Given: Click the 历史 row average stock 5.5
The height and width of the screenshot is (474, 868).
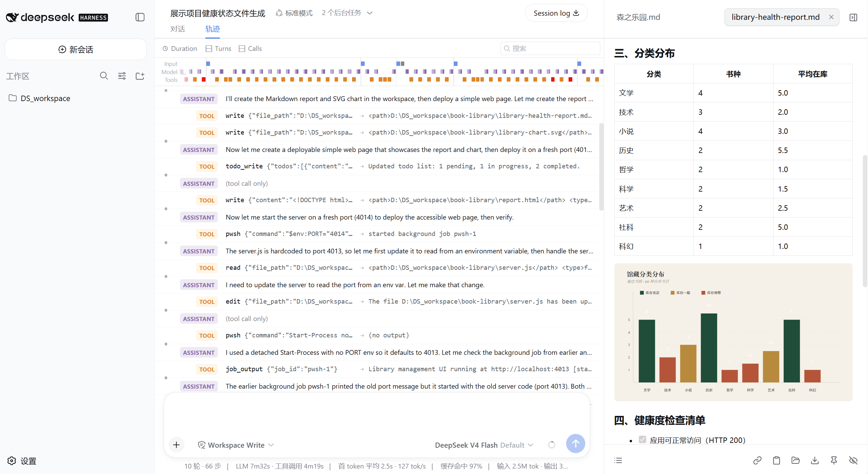Looking at the screenshot, I should point(812,150).
